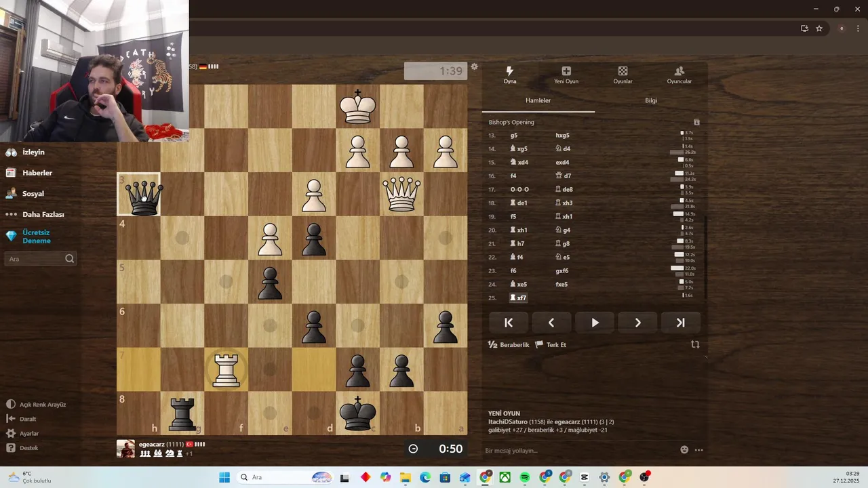Click egeacarz player avatar
The width and height of the screenshot is (868, 488).
tap(125, 449)
